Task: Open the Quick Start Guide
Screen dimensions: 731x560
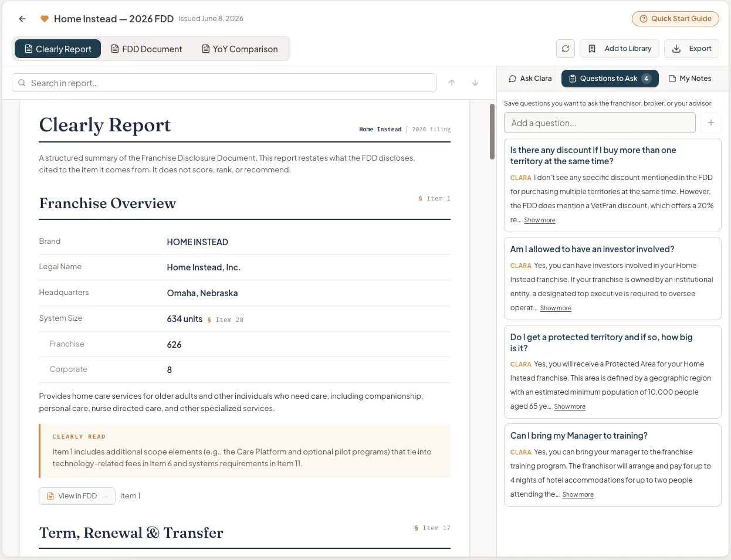Action: click(675, 19)
